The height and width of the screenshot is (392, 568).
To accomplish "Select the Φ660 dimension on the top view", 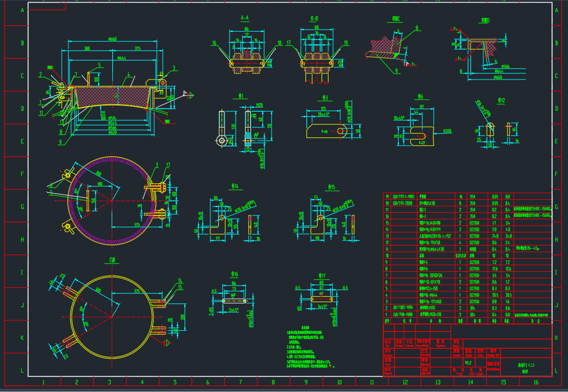I will pos(112,39).
